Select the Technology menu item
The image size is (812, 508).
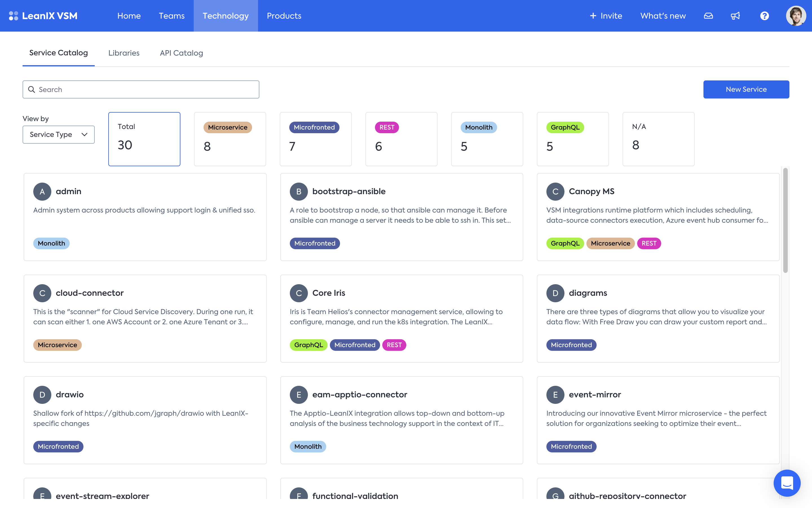(226, 16)
